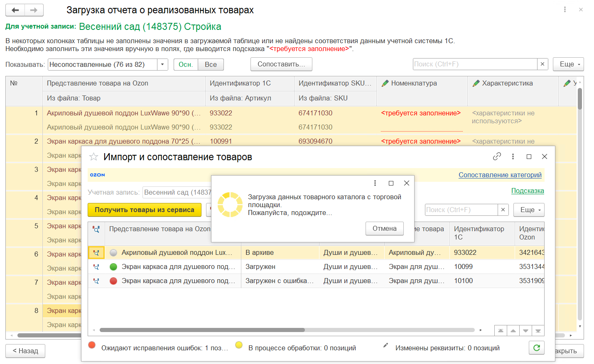Open kebab menu of loading popup

(x=375, y=183)
